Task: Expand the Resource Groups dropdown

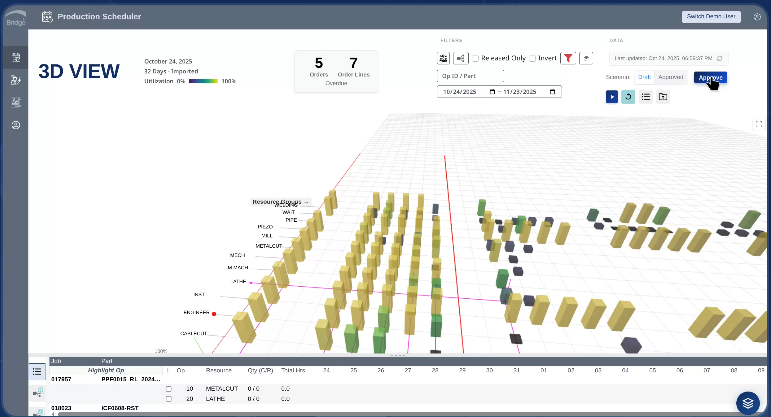Action: tap(307, 202)
